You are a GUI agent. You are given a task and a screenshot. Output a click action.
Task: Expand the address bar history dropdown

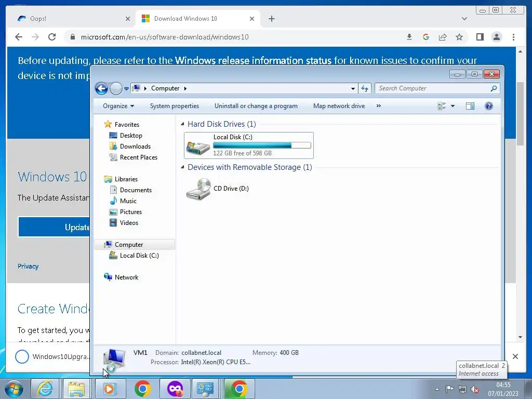click(x=353, y=88)
